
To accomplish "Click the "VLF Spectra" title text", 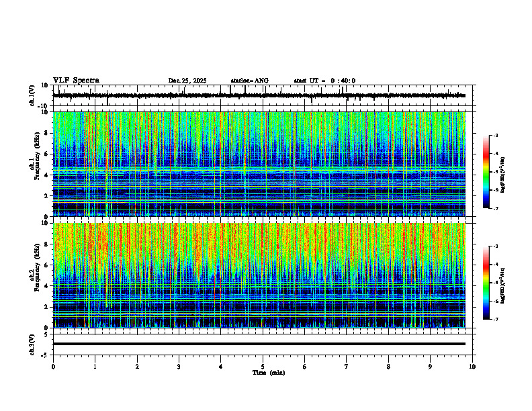I will pyautogui.click(x=76, y=81).
